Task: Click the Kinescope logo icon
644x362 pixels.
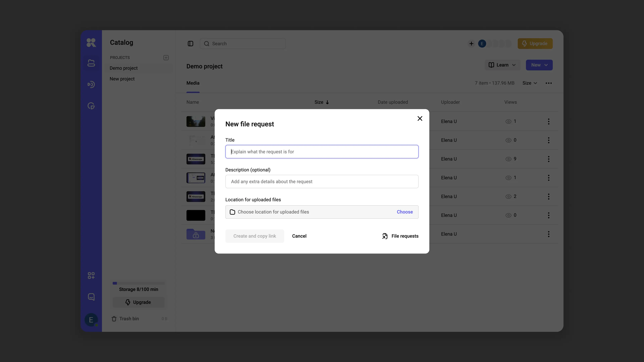Action: tap(91, 42)
